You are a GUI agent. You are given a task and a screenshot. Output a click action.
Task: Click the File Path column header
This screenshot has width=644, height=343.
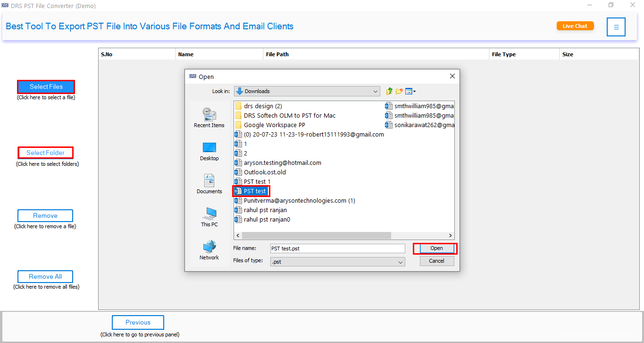point(376,54)
